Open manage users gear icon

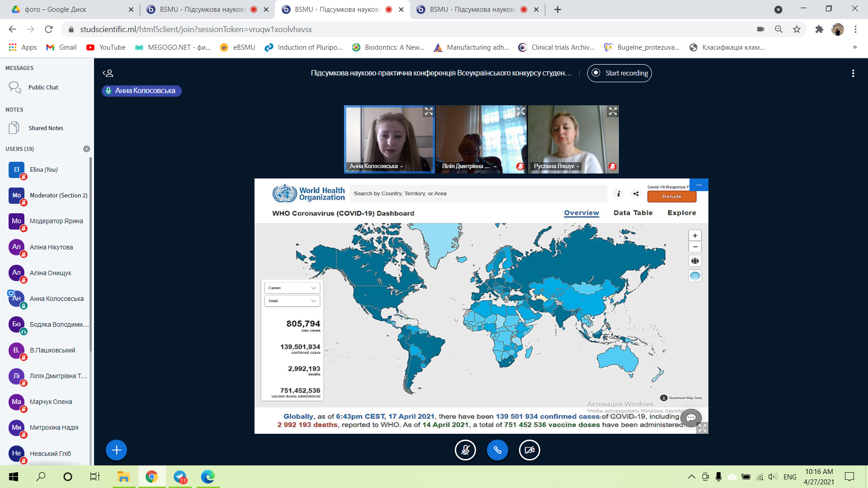pyautogui.click(x=87, y=149)
